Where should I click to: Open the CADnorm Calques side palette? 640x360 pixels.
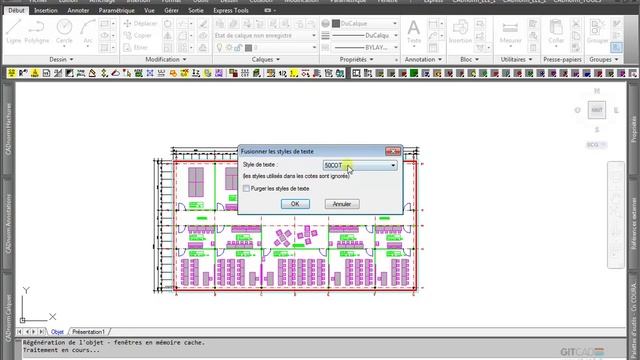pos(8,318)
